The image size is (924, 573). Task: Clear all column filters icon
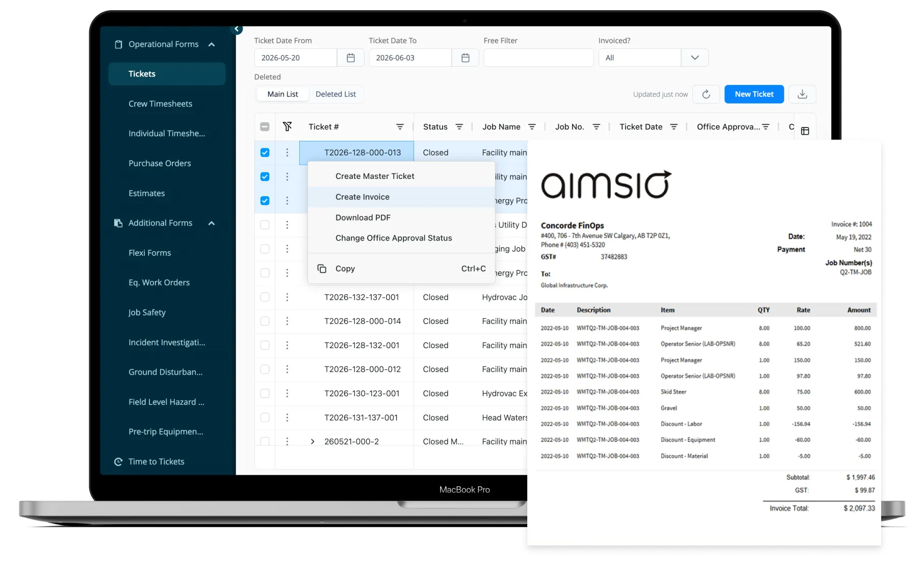click(288, 126)
